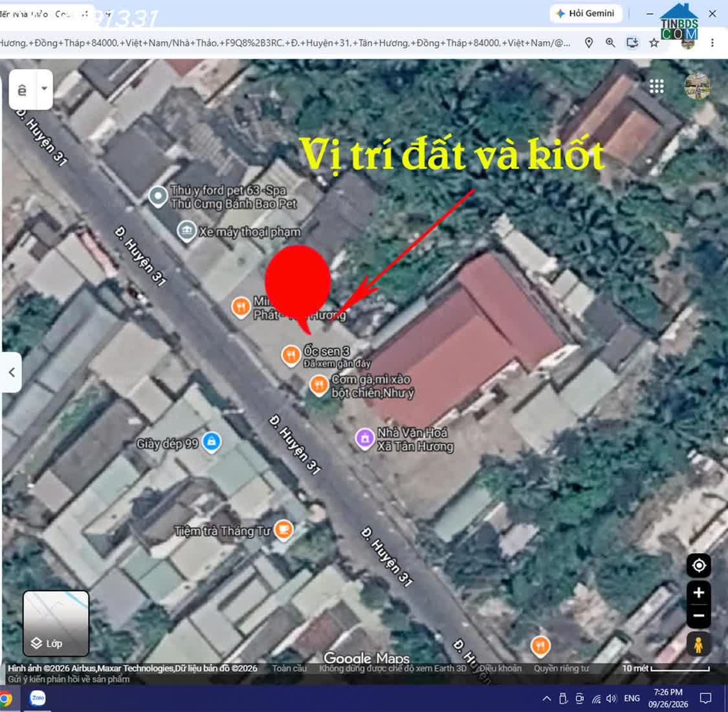Click Xe máy thoại phạm label

coord(250,232)
